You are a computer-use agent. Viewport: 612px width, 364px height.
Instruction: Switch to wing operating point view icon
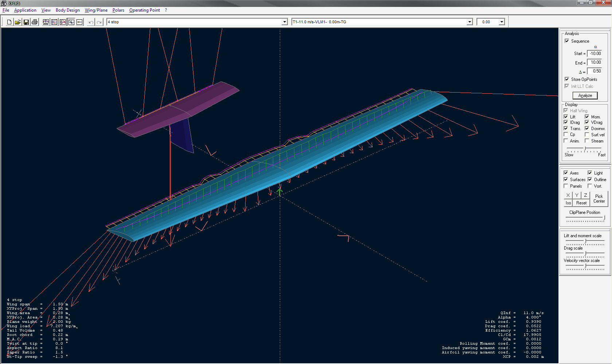46,22
